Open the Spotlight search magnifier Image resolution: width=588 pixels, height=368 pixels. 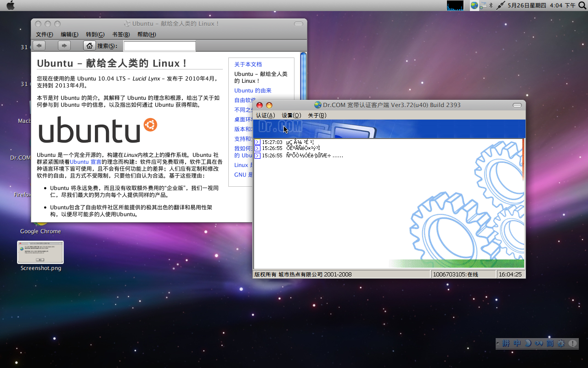582,6
